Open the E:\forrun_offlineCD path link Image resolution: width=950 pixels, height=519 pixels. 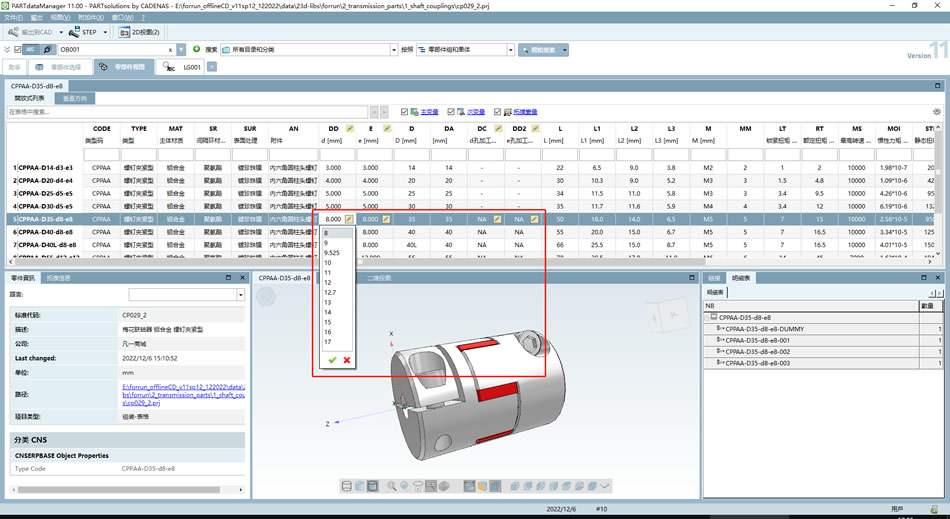(184, 394)
